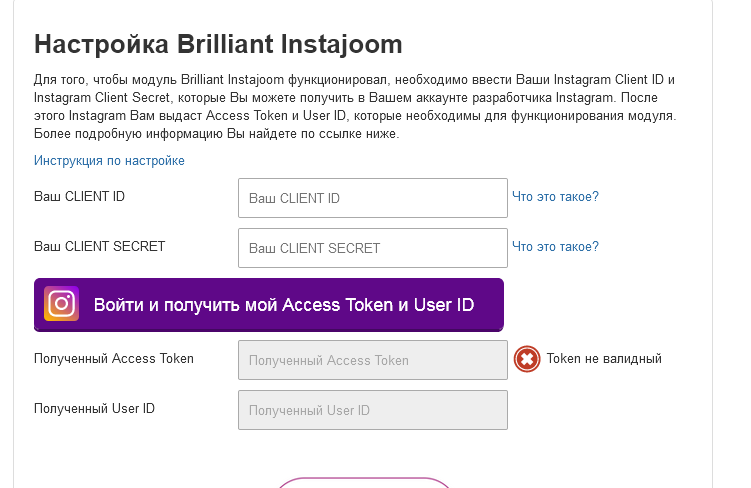
Task: Click the 'Полученный User ID' label
Action: 94,408
